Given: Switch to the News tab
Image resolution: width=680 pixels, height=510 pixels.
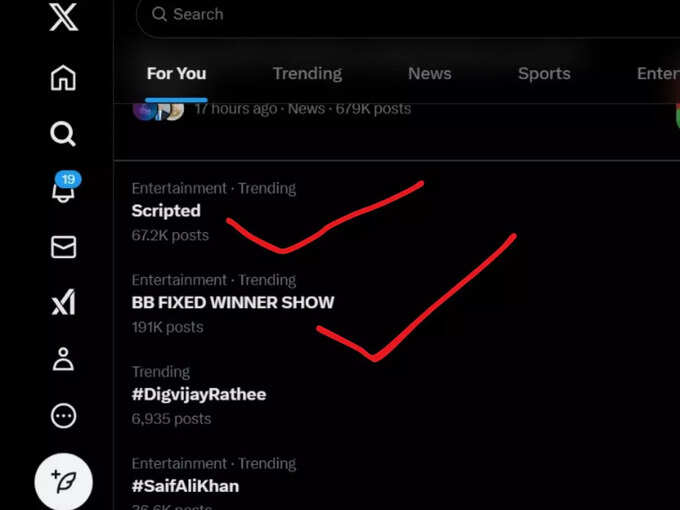Looking at the screenshot, I should 429,74.
